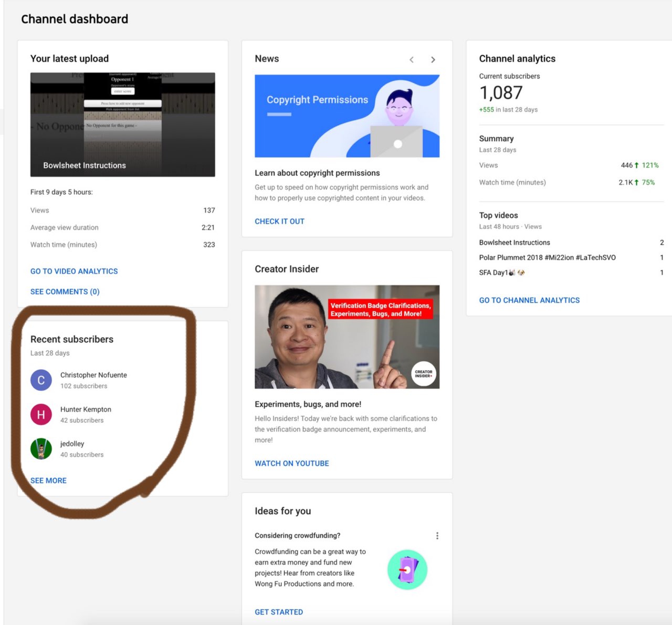
Task: Open GO TO CHANNEL ANALYTICS link
Action: pyautogui.click(x=530, y=300)
